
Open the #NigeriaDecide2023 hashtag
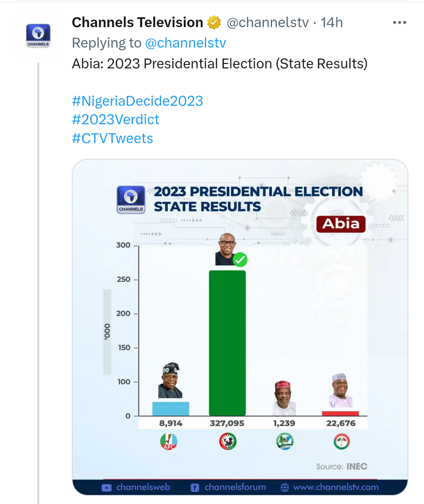pos(137,101)
